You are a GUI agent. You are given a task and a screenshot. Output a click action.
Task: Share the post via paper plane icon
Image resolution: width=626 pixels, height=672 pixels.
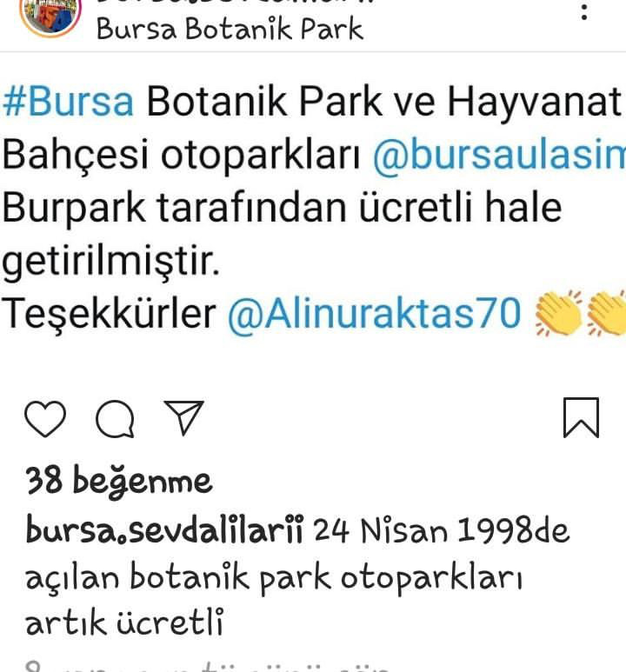[x=184, y=418]
